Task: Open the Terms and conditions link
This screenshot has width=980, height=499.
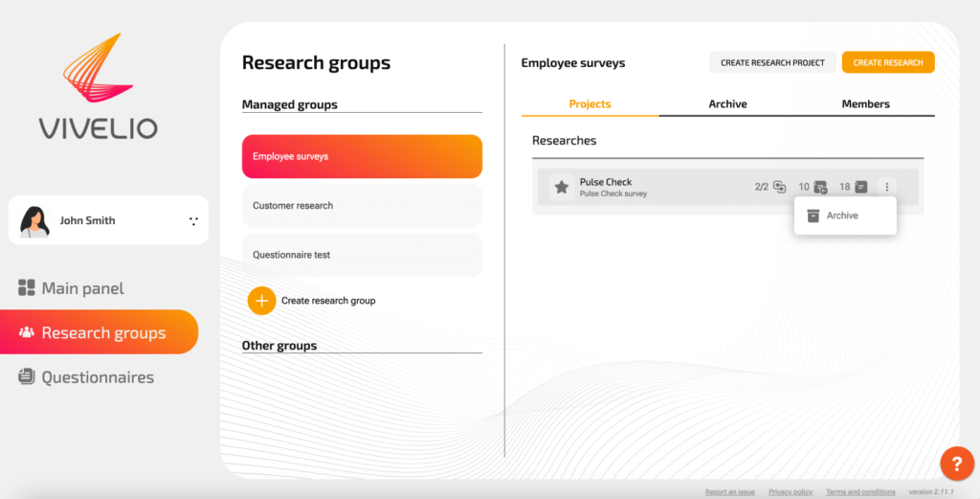Action: (x=860, y=492)
